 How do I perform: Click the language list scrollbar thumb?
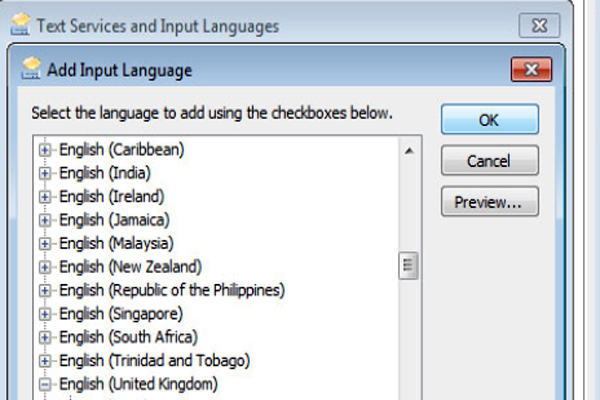[x=408, y=266]
